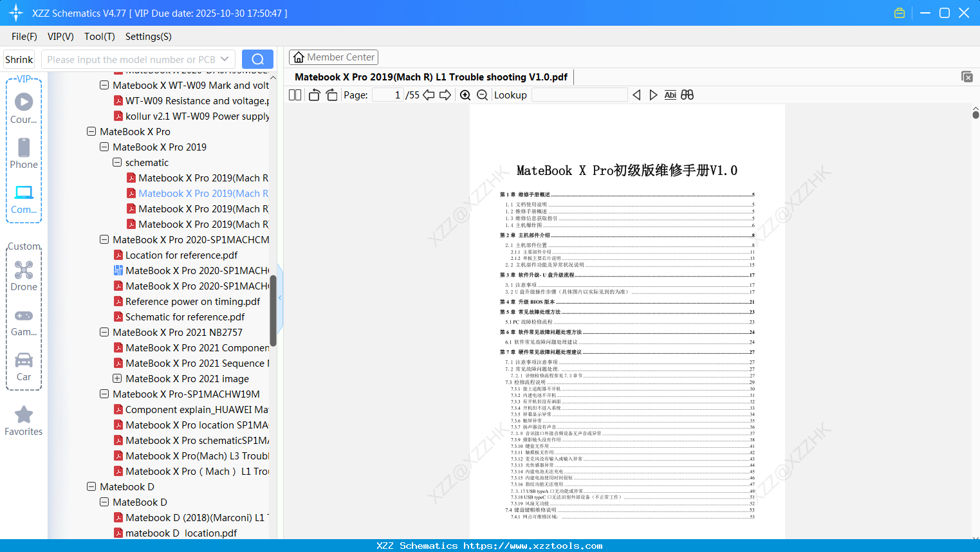Open matebook D location.pdf
The image size is (980, 552).
tap(181, 533)
